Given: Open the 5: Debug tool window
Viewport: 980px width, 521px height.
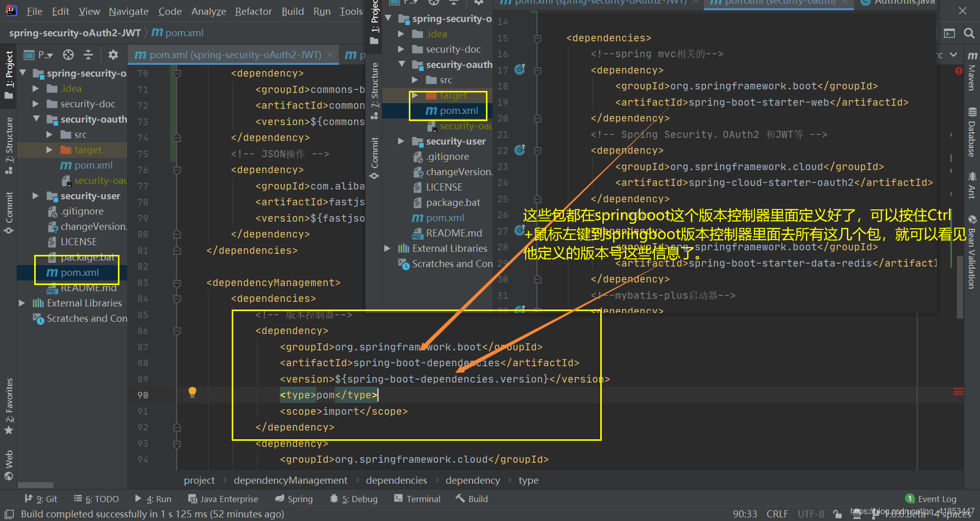Looking at the screenshot, I should point(354,499).
